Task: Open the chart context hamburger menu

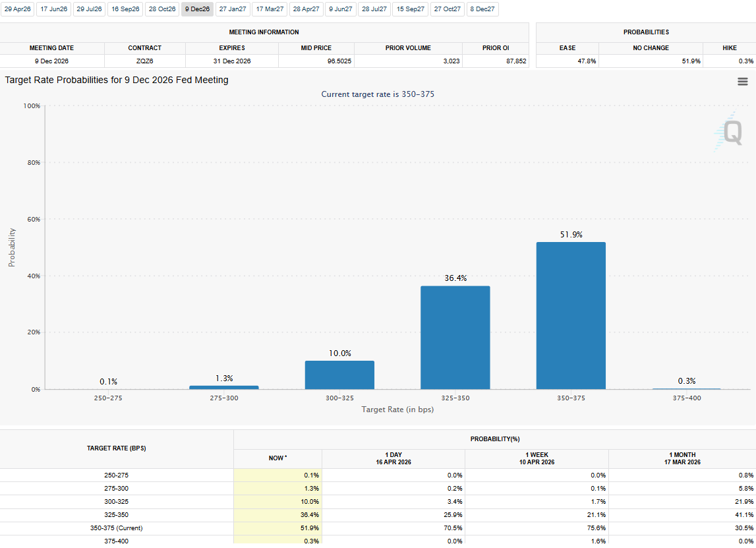Action: (x=743, y=82)
